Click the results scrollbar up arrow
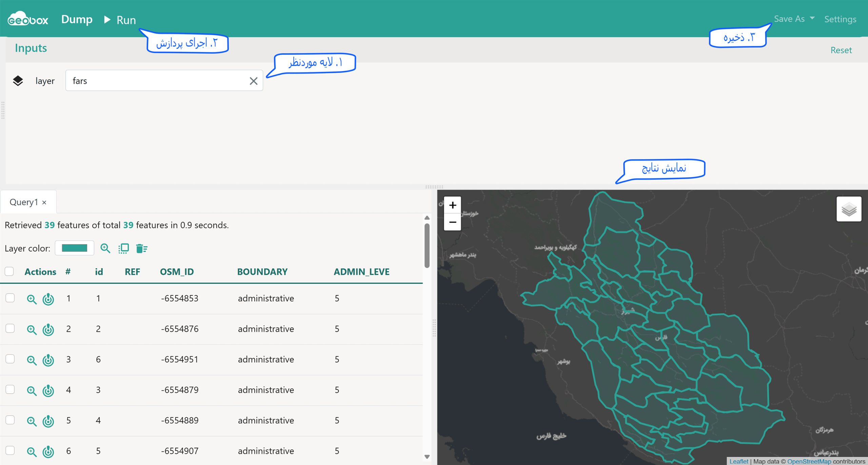868x465 pixels. [x=427, y=218]
